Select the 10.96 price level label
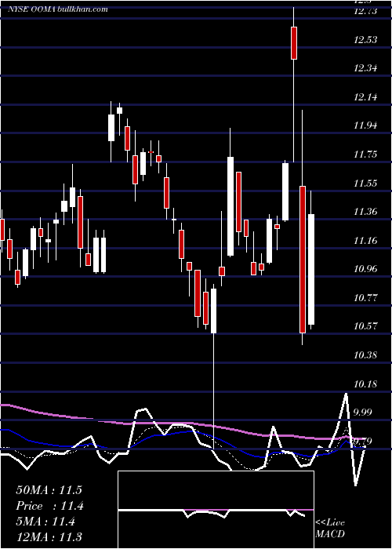This screenshot has width=392, height=549. point(365,269)
